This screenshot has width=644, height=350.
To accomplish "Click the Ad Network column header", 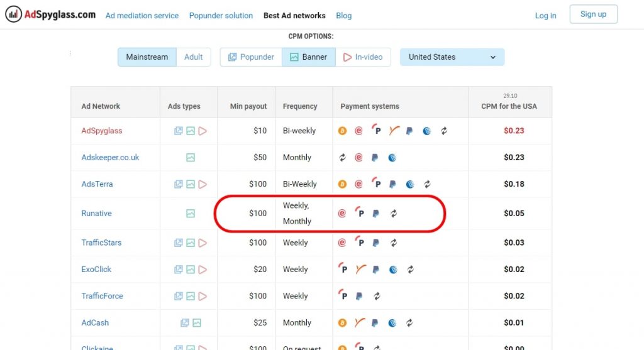I will pyautogui.click(x=101, y=106).
